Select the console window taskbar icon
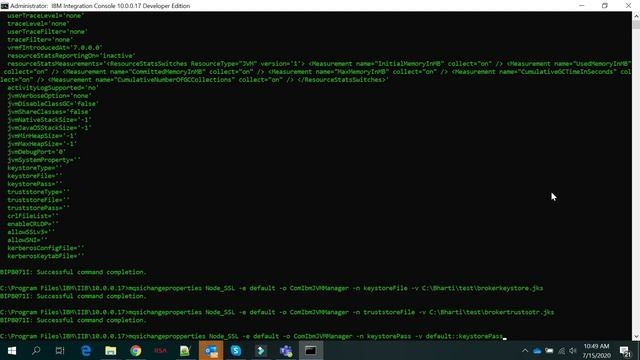The height and width of the screenshot is (360, 640). [x=311, y=351]
